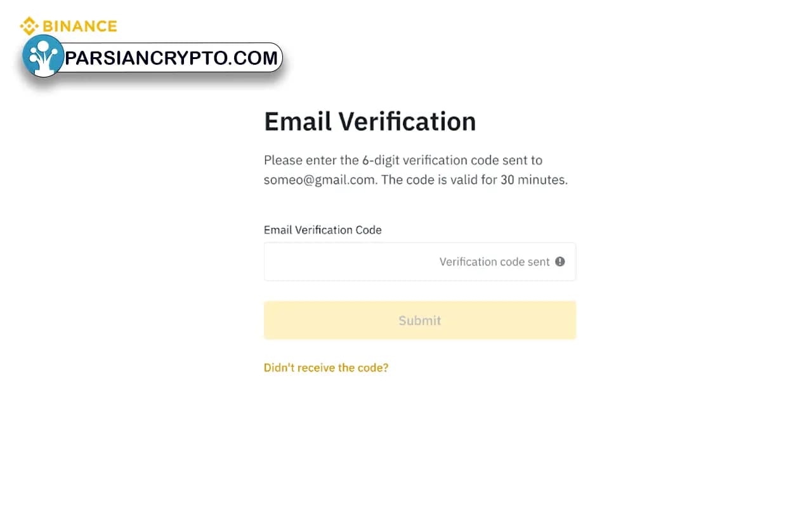Click the 'Verification code sent' status text
The width and height of the screenshot is (812, 508).
tap(495, 262)
